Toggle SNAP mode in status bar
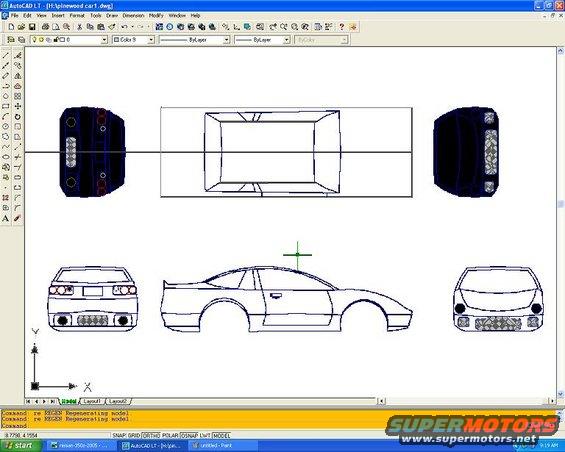The width and height of the screenshot is (565, 452). click(x=119, y=435)
